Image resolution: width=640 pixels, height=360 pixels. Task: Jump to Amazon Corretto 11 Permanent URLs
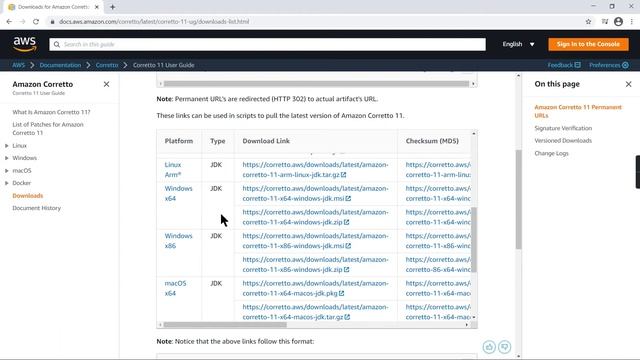pyautogui.click(x=578, y=111)
